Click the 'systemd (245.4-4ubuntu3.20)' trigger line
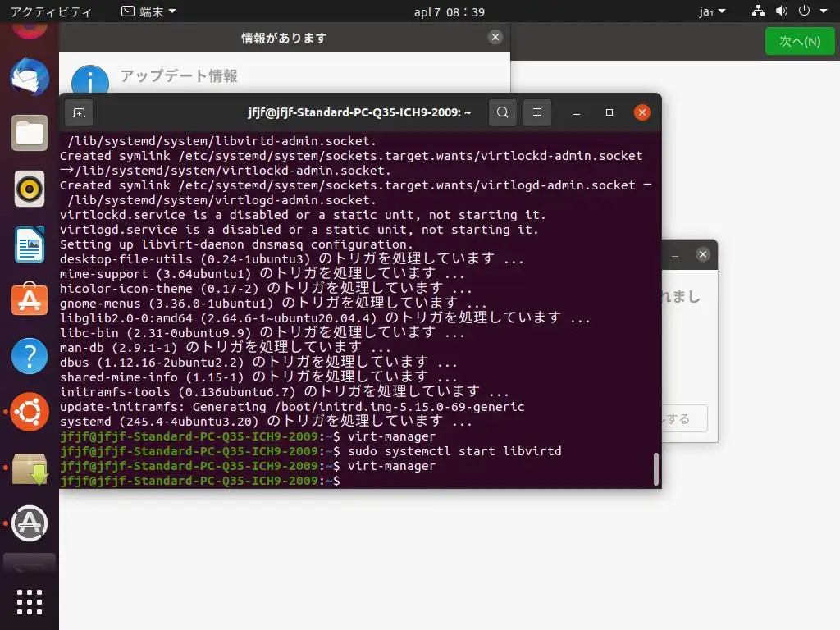The height and width of the screenshot is (630, 840). coord(267,422)
